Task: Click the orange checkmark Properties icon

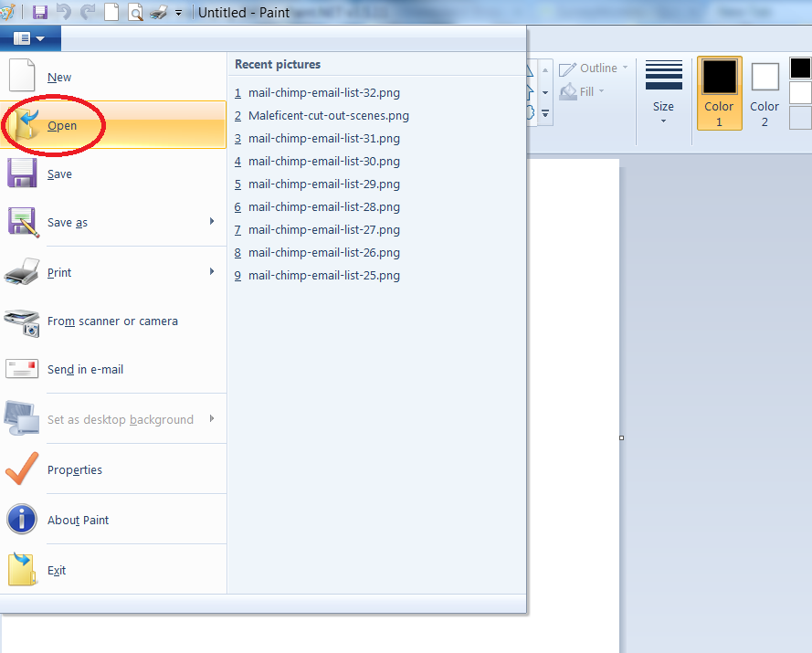Action: [x=22, y=469]
